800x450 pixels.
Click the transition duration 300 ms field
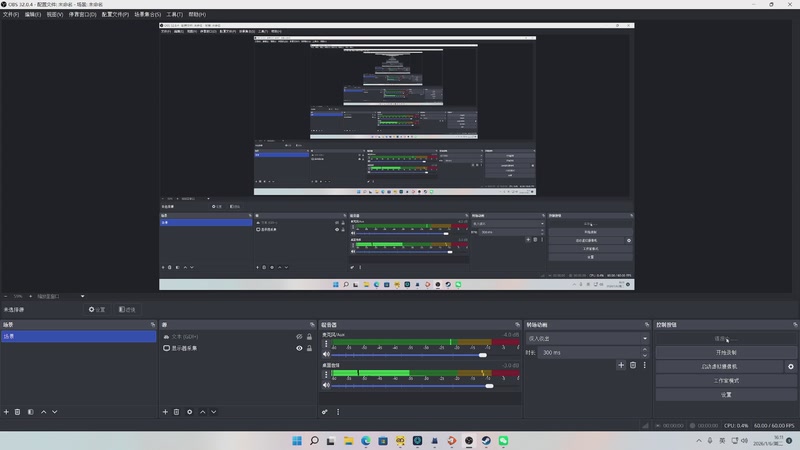click(589, 353)
